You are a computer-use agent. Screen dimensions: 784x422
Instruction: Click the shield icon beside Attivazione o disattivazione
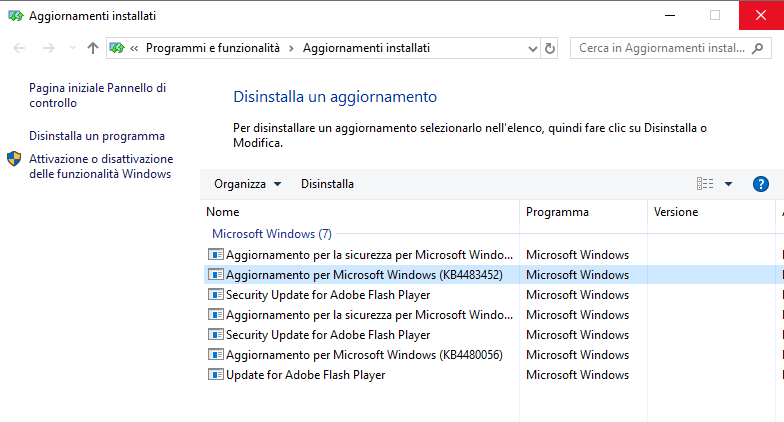point(14,159)
